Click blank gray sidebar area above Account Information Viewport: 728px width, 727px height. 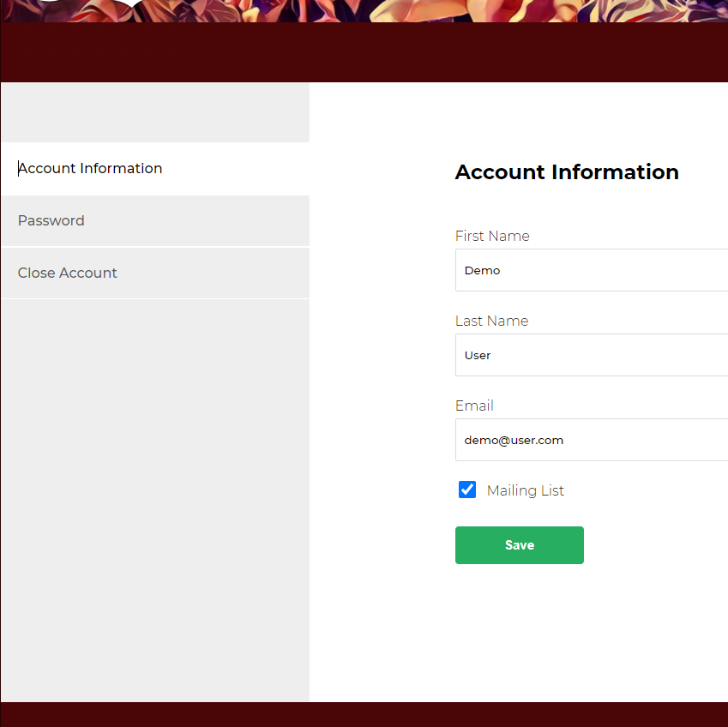coord(155,112)
